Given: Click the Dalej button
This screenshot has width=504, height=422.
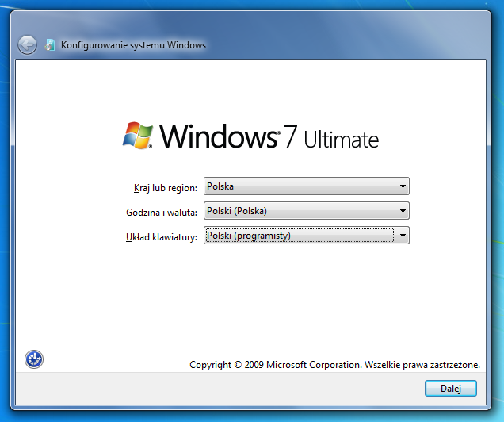Looking at the screenshot, I should click(451, 389).
